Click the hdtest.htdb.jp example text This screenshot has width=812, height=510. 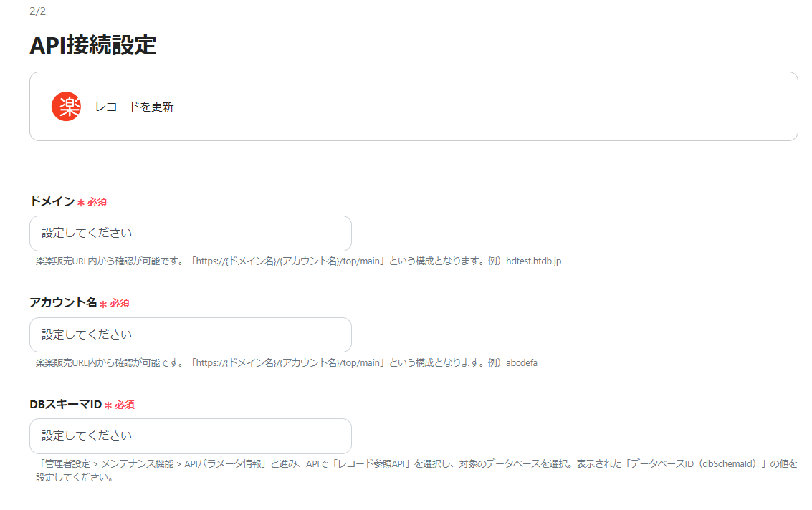click(533, 261)
